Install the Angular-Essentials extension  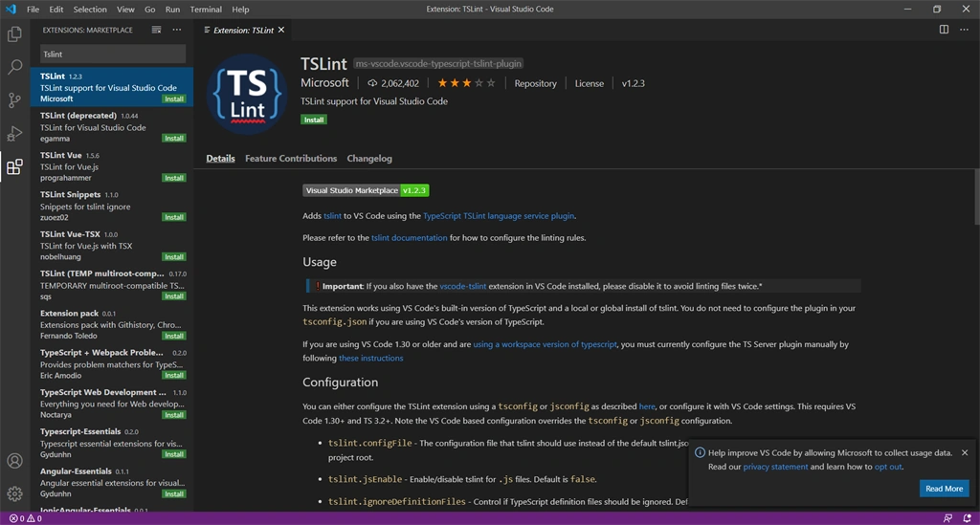(x=174, y=493)
